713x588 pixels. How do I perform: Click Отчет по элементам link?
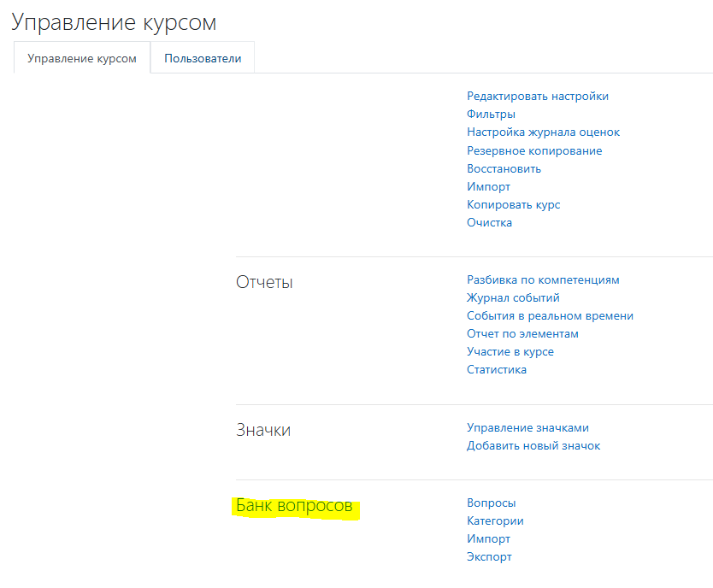click(x=522, y=333)
